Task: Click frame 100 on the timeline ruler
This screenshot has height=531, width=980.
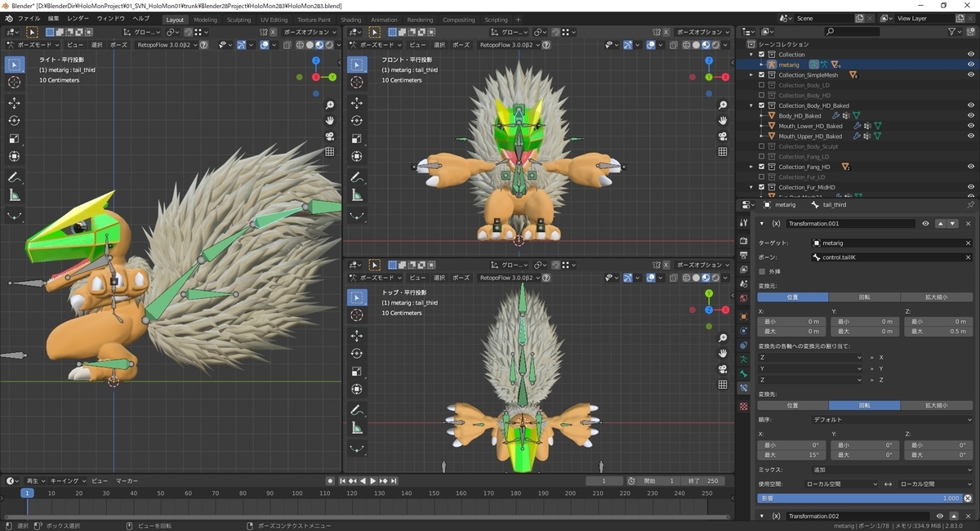Action: [297, 493]
